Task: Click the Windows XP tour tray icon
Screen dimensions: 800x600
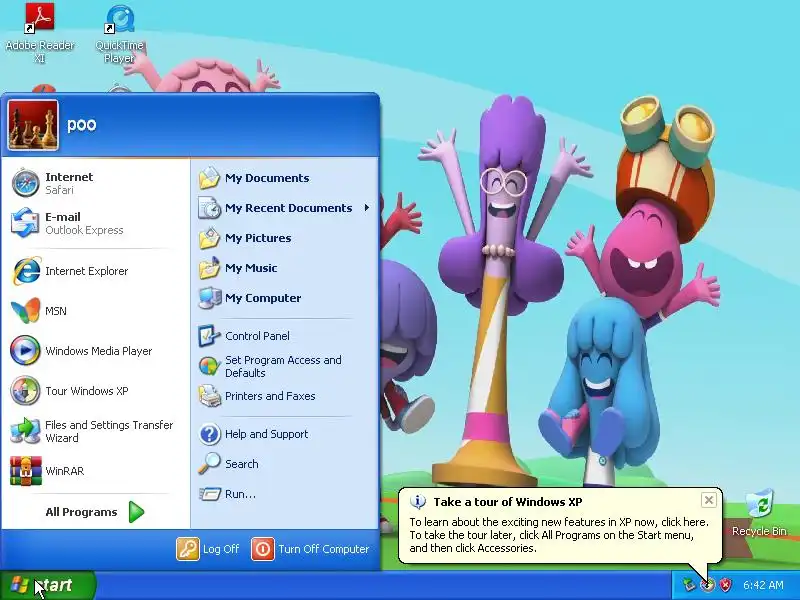Action: (x=707, y=585)
